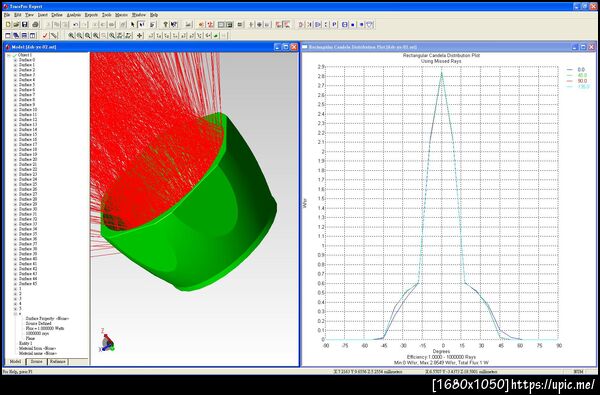This screenshot has height=395, width=600.
Task: Open the Reports menu
Action: click(x=91, y=15)
